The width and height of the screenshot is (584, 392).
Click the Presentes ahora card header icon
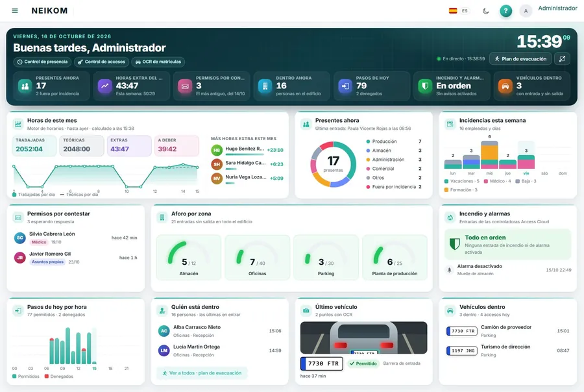point(306,124)
